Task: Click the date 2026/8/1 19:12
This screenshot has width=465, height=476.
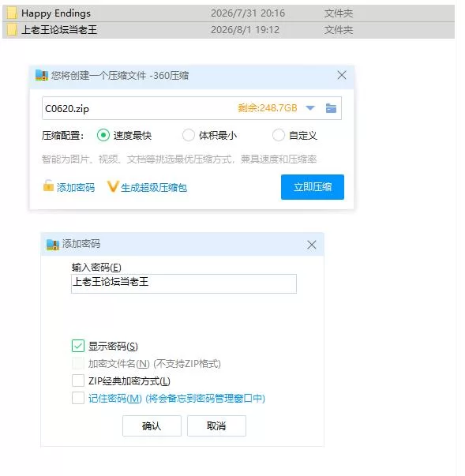Action: coord(245,30)
